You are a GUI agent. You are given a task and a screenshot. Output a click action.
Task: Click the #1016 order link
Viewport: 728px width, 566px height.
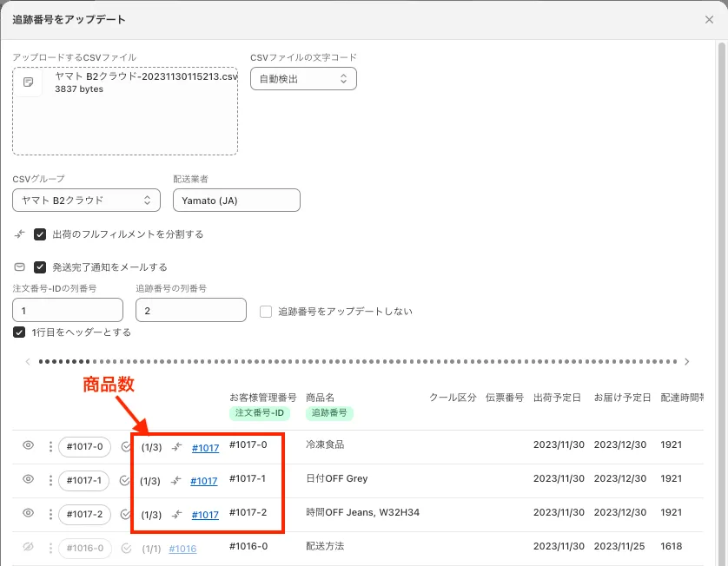point(182,549)
